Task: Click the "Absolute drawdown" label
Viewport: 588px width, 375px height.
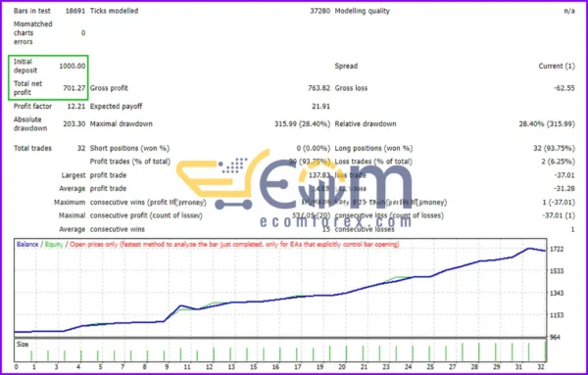Action: pos(30,123)
